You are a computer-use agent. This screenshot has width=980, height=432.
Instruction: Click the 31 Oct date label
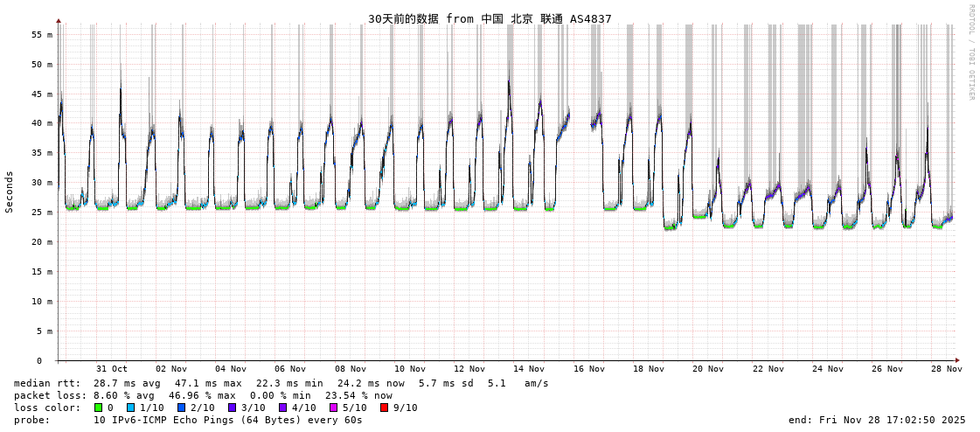click(111, 369)
